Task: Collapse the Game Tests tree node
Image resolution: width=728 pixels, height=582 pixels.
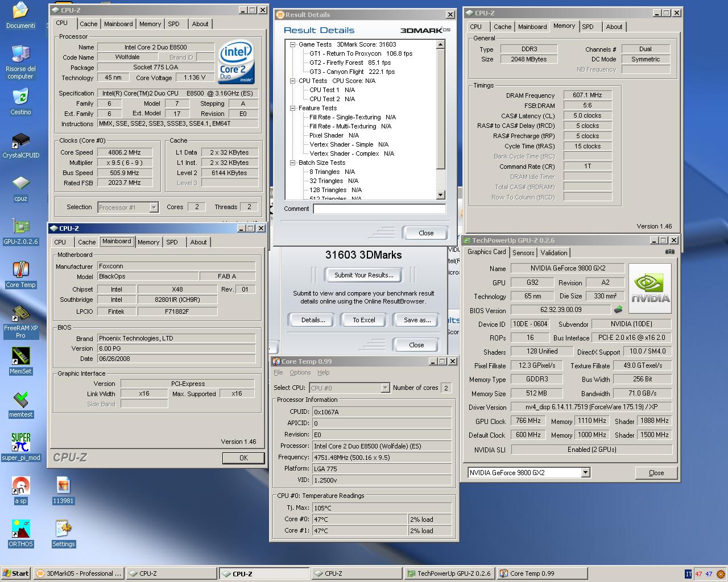Action: pos(293,44)
